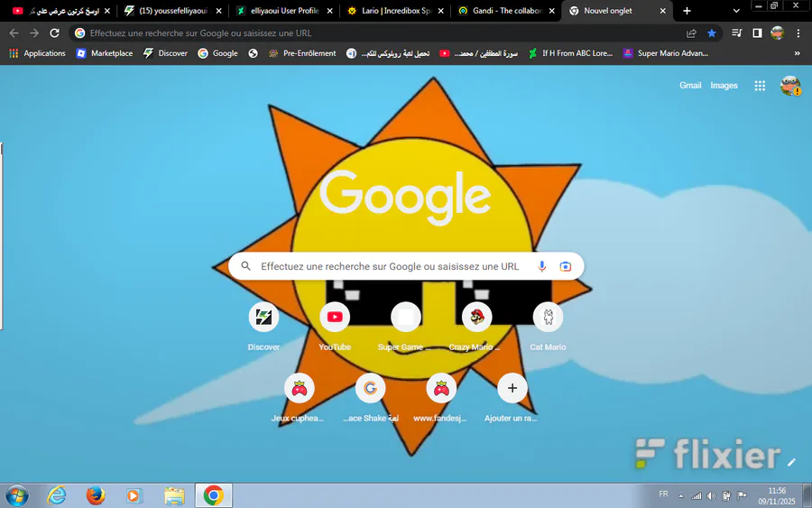Screen dimensions: 812x508
Task: Go back with the browser back arrow
Action: coord(14,33)
